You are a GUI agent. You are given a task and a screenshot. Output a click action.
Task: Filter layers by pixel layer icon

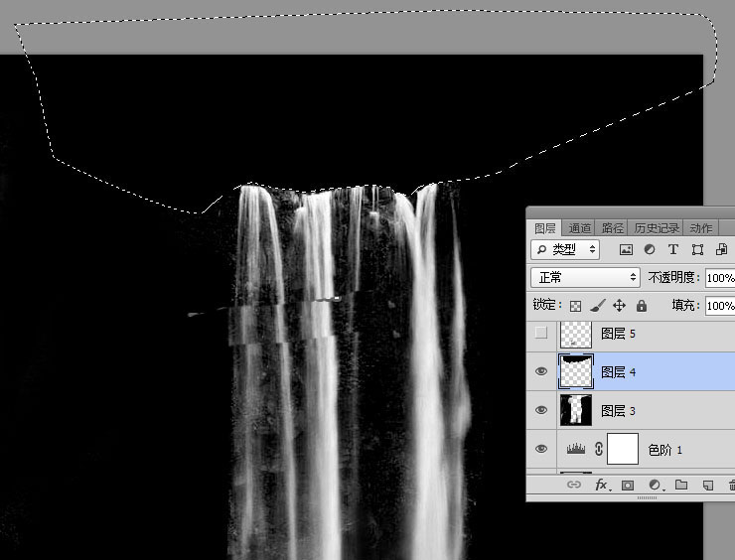point(626,249)
